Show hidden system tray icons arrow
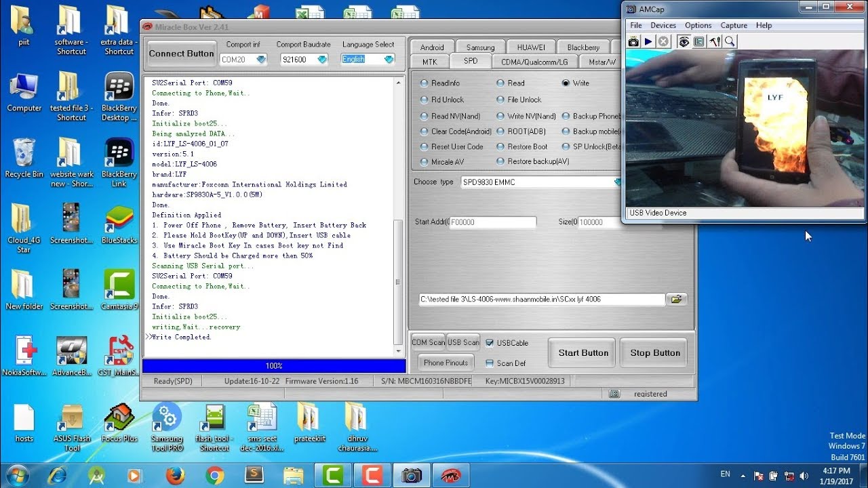This screenshot has height=488, width=868. click(743, 475)
